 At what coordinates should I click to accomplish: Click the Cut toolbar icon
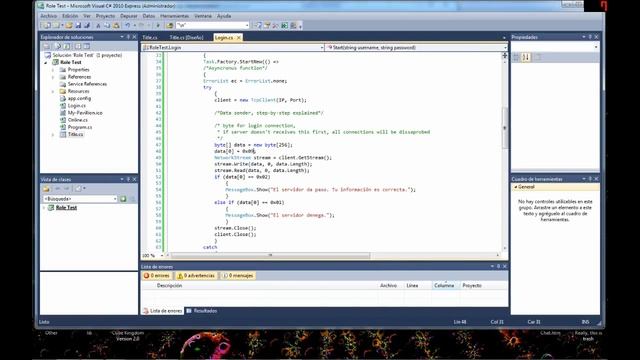click(98, 25)
